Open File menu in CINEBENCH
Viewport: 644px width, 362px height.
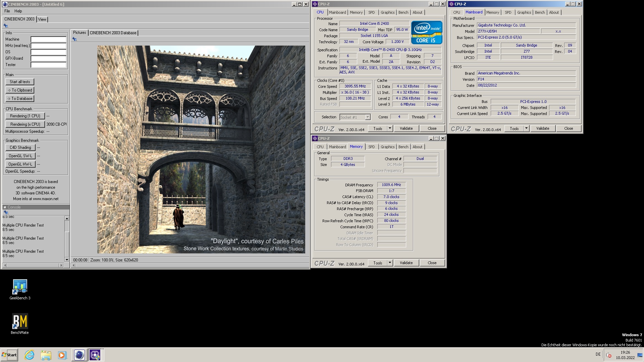click(7, 11)
